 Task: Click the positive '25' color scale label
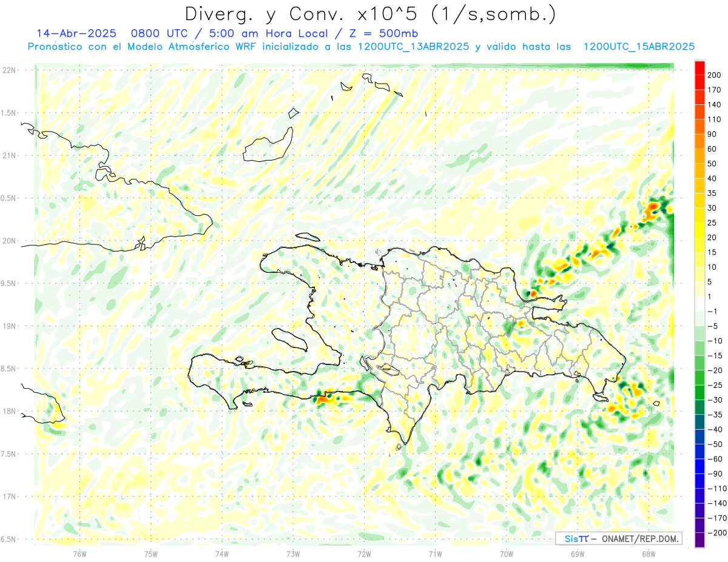712,222
